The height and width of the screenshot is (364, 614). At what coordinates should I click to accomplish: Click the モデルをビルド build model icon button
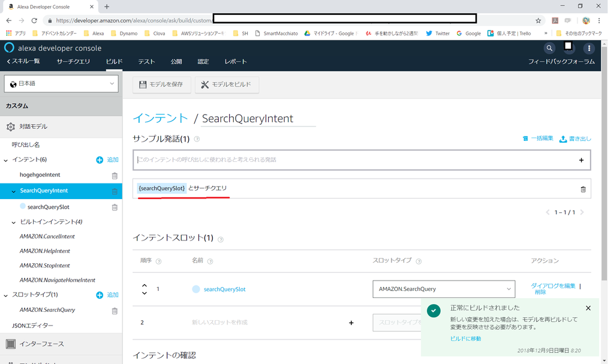[227, 85]
